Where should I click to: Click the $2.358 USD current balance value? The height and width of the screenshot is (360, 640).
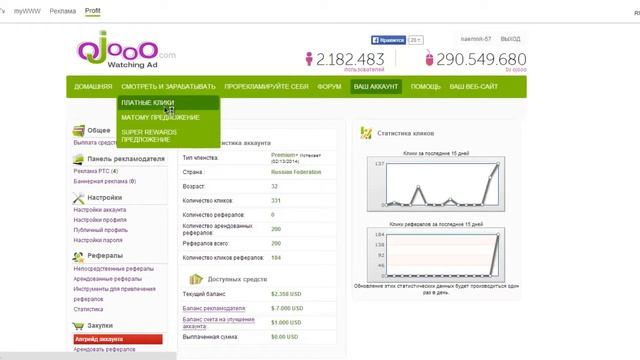286,294
